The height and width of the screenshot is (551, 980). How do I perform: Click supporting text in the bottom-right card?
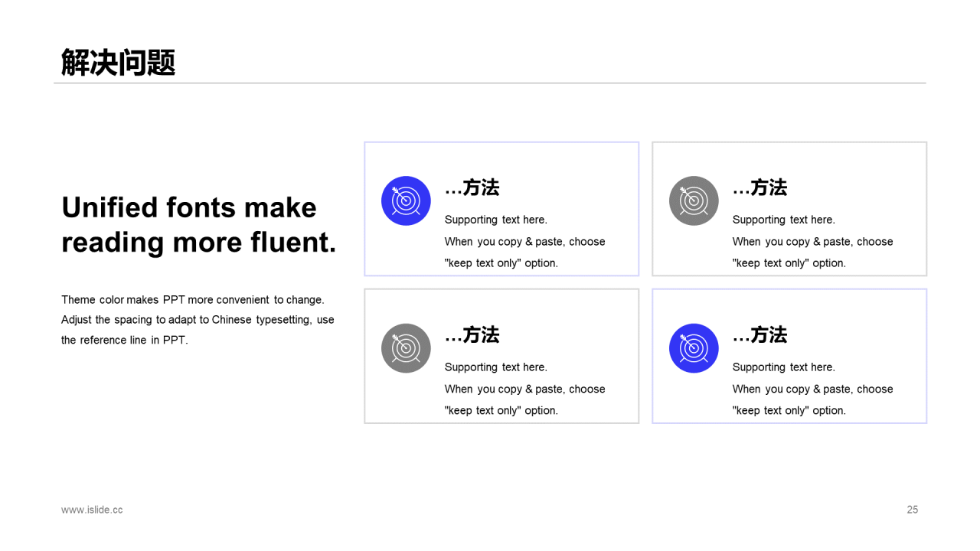[813, 389]
